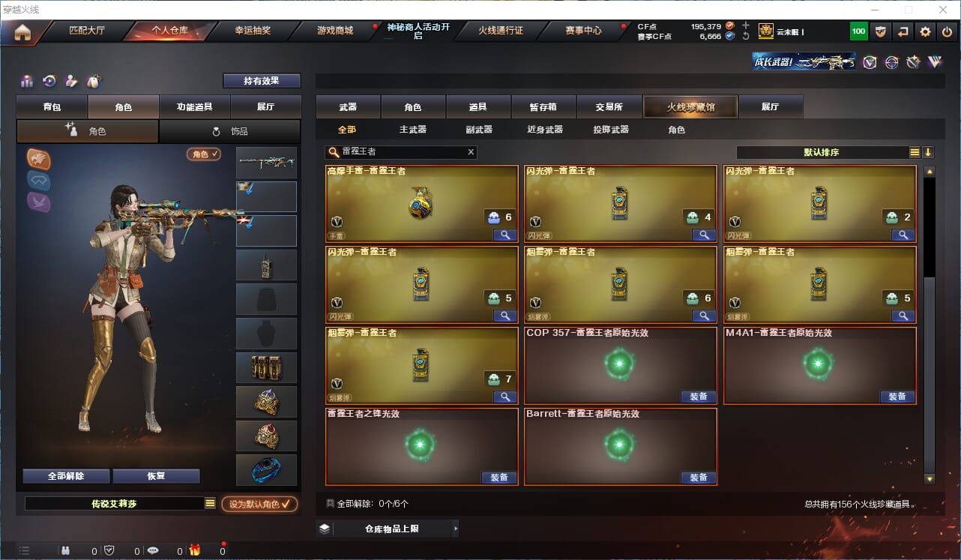The height and width of the screenshot is (560, 961).
Task: Toggle sort direction arrow next to 默认排序
Action: [928, 152]
